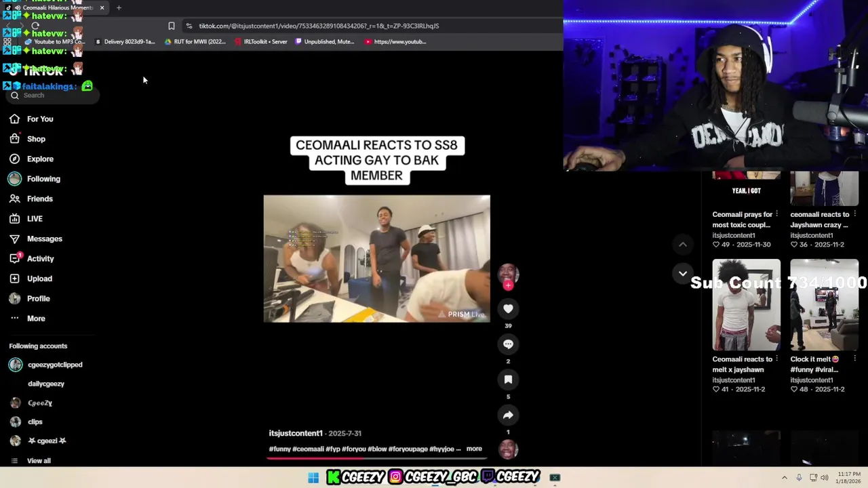Screen dimensions: 868x488
Task: Open 'ceomaali reacts to Jayshawn crazy' video
Action: click(x=820, y=220)
